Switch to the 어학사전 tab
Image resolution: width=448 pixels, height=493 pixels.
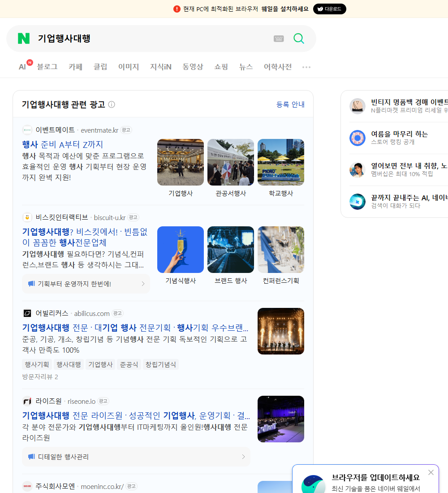278,67
